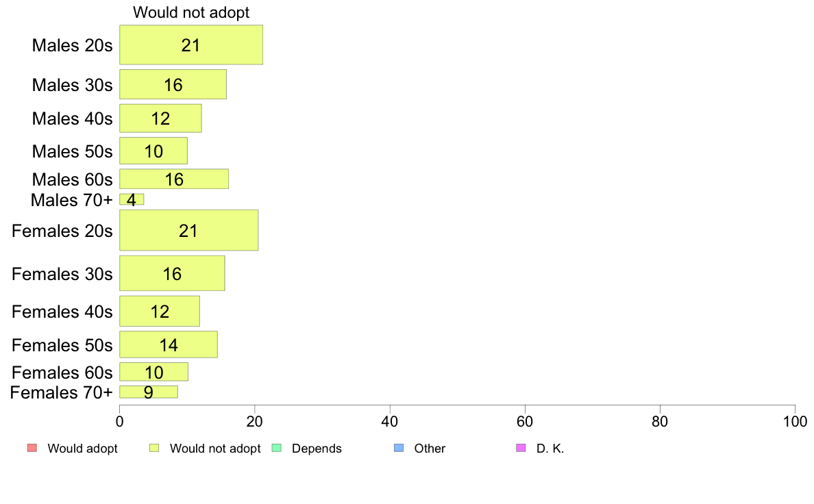814x504 pixels.
Task: Select the Males 60s bar
Action: coord(174,179)
